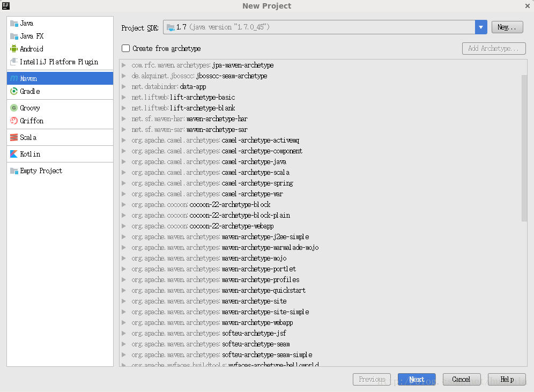Click the SDK folder icon in combo box
The image size is (534, 392).
(170, 27)
